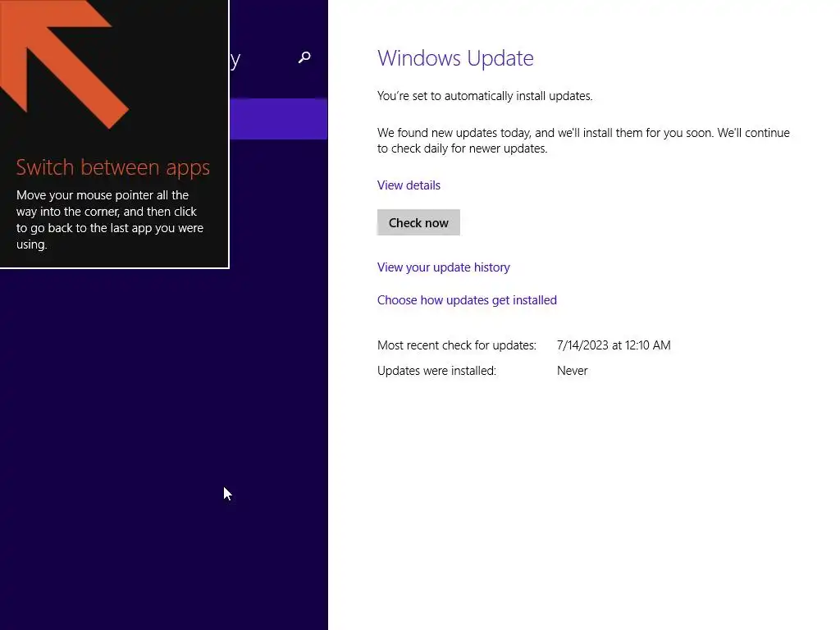Click the Most recent check for updates label
840x630 pixels.
456,345
